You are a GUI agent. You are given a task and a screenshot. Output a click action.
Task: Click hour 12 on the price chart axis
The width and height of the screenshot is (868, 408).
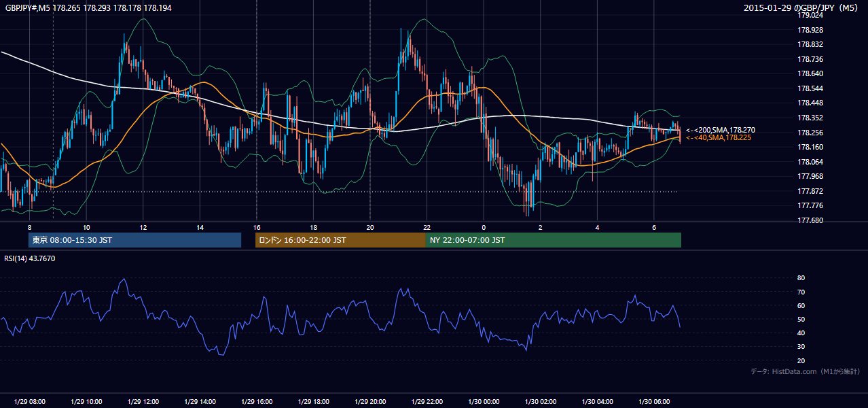pos(143,226)
